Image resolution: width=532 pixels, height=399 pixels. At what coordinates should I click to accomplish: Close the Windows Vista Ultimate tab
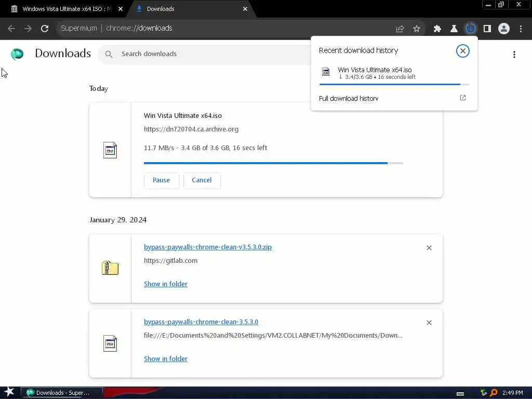pyautogui.click(x=121, y=9)
